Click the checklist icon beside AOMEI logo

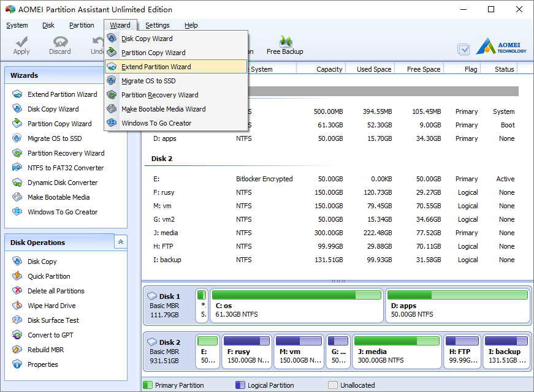tap(463, 50)
